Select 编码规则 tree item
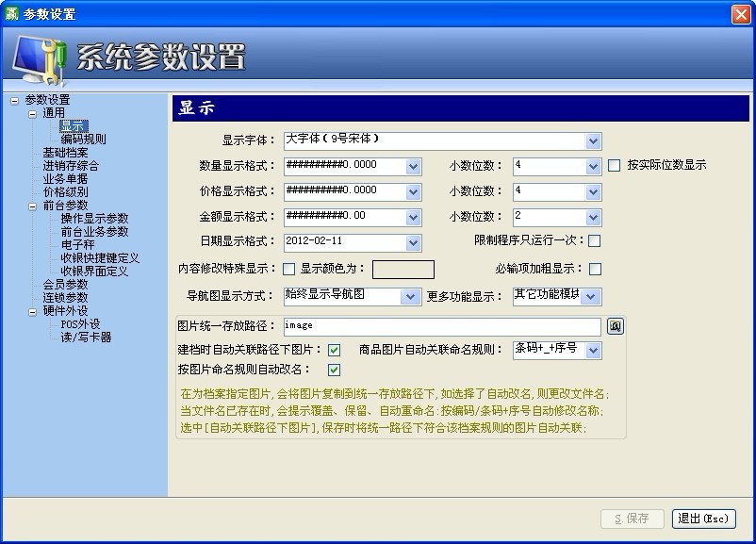Viewport: 756px width, 544px height. tap(83, 140)
